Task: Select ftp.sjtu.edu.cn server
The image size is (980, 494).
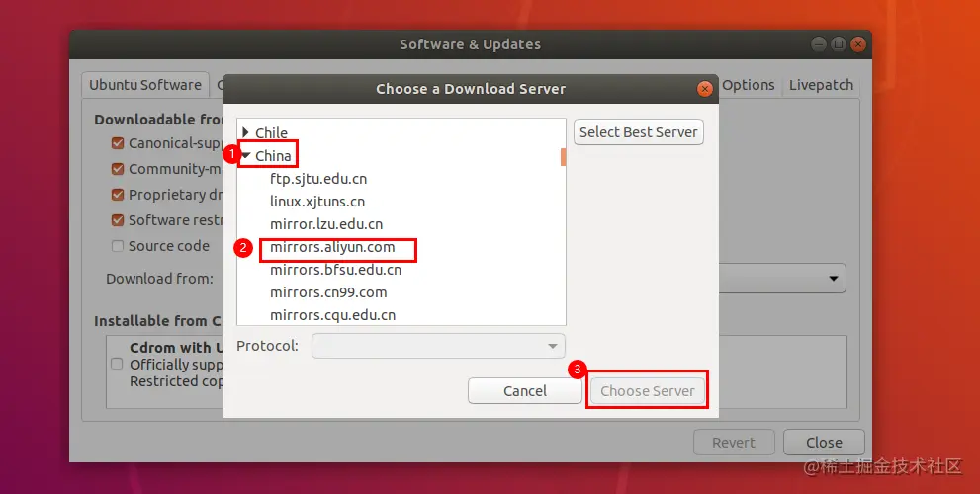Action: click(x=318, y=179)
